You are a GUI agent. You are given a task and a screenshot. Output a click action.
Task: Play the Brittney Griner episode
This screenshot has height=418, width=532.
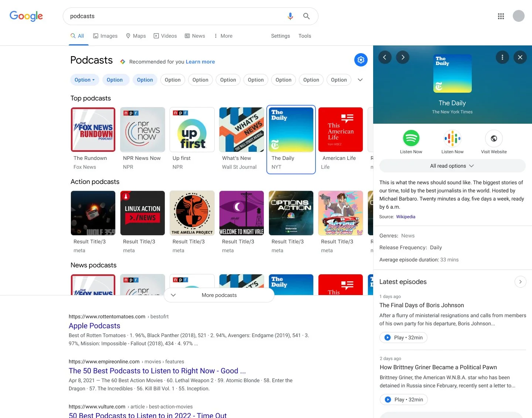coord(404,400)
